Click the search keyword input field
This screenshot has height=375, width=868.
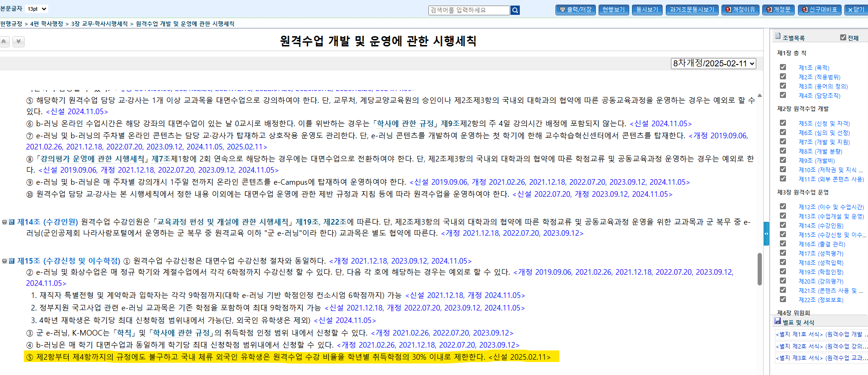point(469,10)
